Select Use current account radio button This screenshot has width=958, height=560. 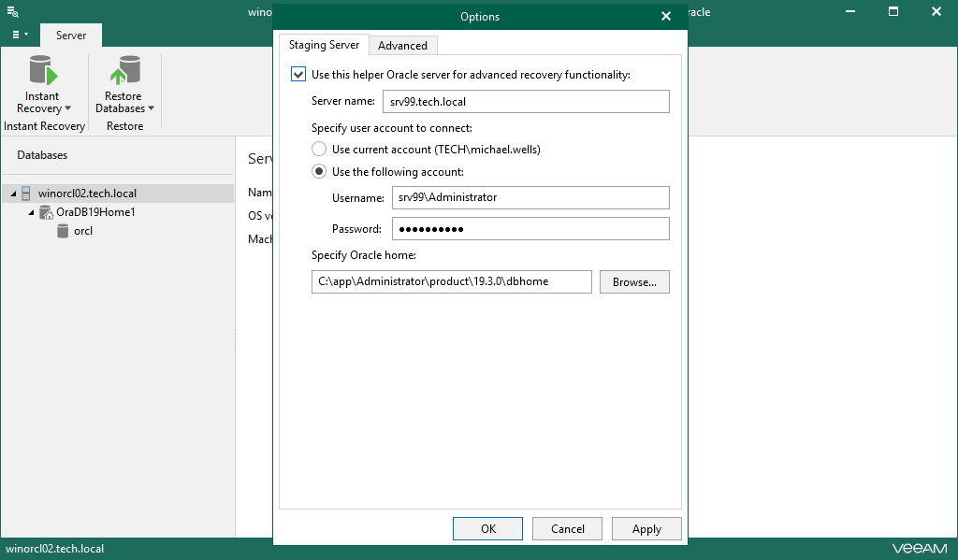pyautogui.click(x=319, y=150)
